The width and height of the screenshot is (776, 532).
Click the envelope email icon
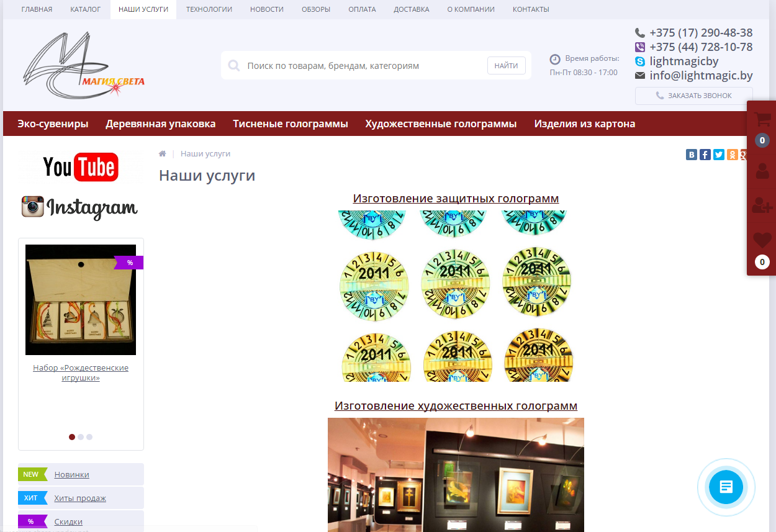pos(640,76)
